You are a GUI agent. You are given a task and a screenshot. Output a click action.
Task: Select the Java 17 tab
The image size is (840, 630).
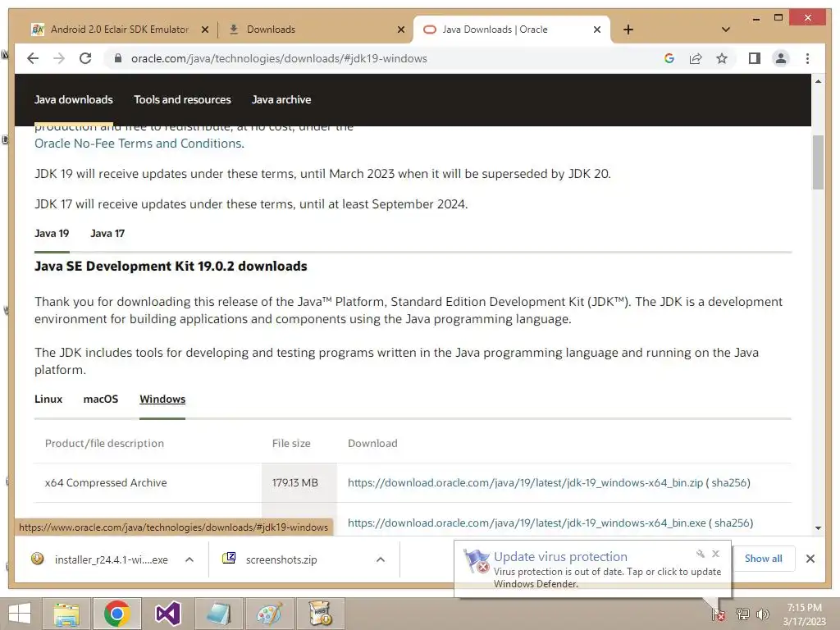[107, 234]
